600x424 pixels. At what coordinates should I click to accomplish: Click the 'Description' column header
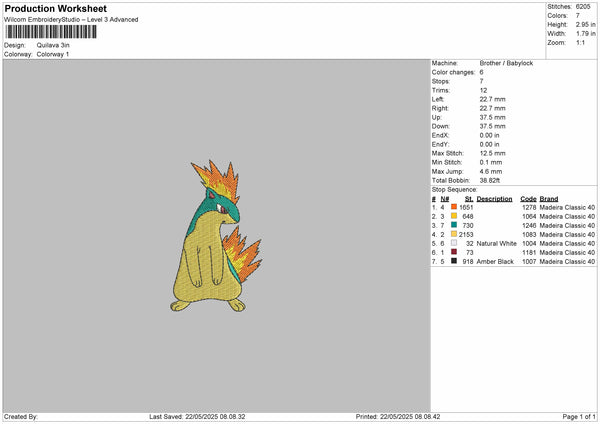(x=494, y=199)
